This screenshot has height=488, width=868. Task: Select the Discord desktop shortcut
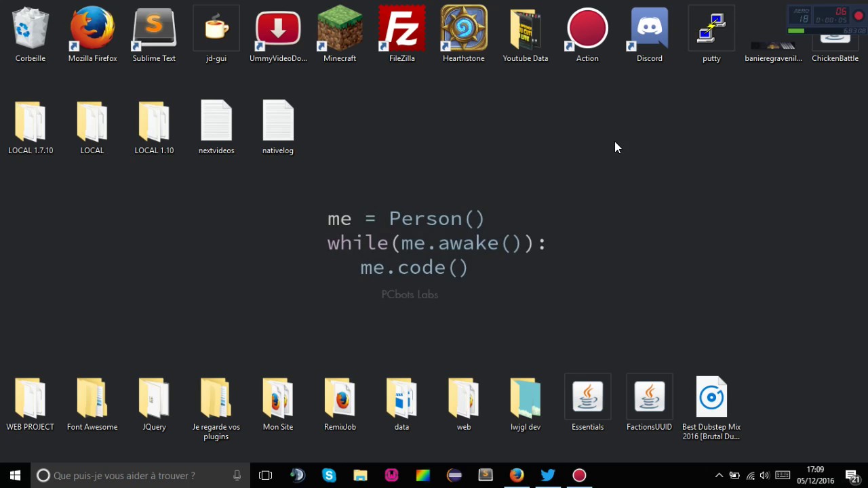tap(650, 34)
